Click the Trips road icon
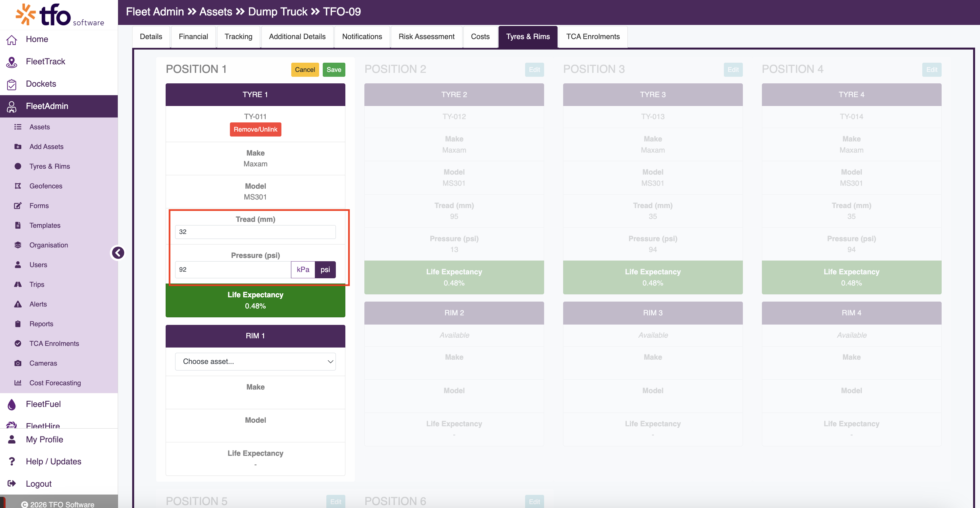The image size is (980, 508). [x=18, y=285]
